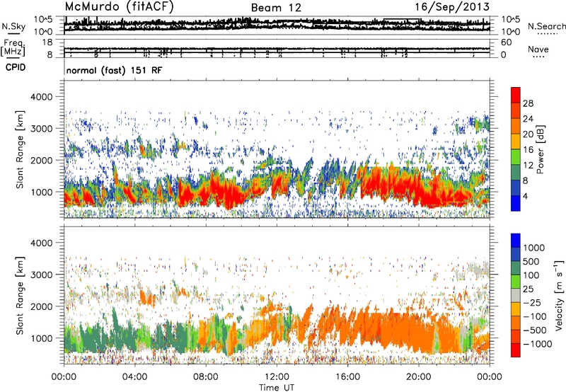
Task: Click 4000 tick in the power panel
Action: point(42,97)
